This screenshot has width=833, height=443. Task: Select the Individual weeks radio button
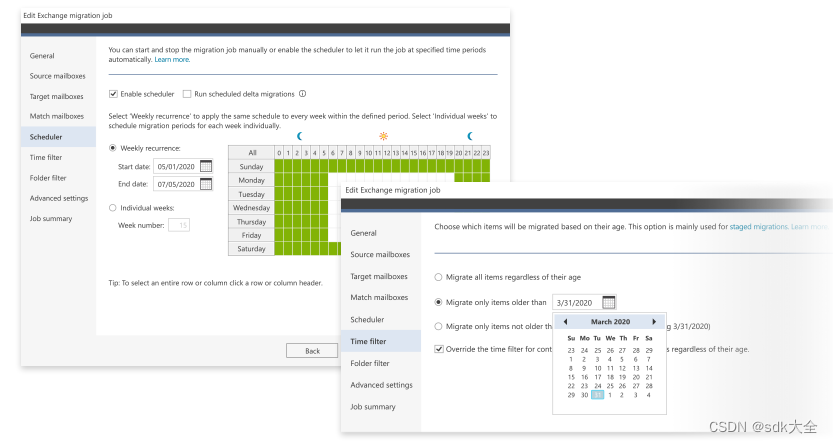pyautogui.click(x=113, y=208)
